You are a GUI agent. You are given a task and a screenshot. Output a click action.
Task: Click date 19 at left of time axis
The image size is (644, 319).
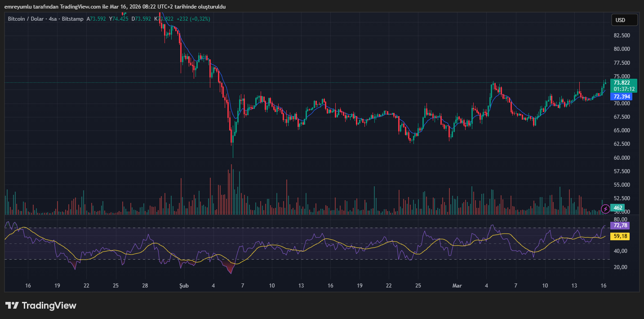pos(57,286)
